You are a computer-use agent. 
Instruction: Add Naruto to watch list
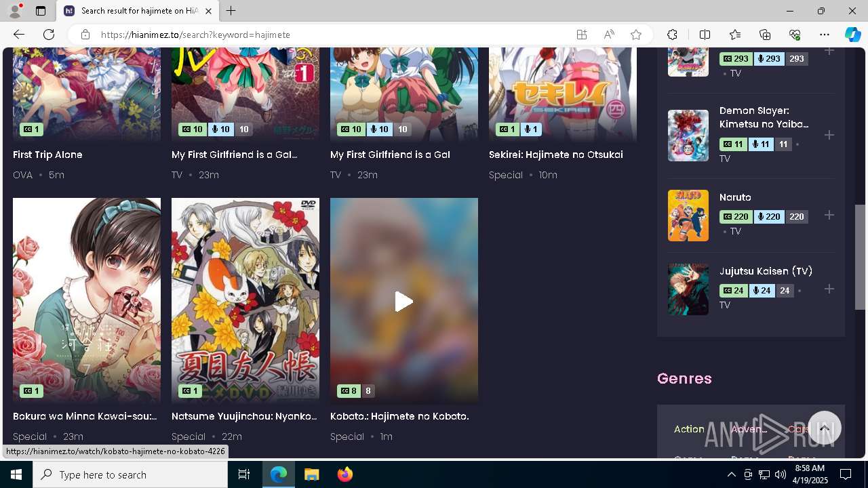[829, 215]
